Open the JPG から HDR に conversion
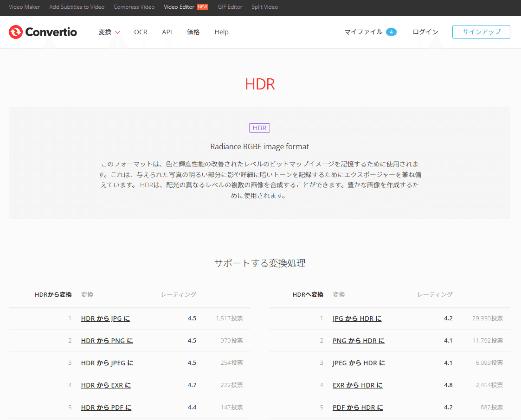Screen dimensions: 521x420 pos(357,318)
